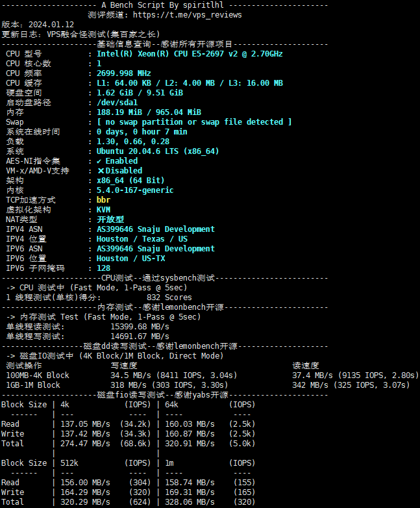This screenshot has height=508, width=420.
Task: Click the 15399.68 MB/s memory read result
Action: (140, 327)
